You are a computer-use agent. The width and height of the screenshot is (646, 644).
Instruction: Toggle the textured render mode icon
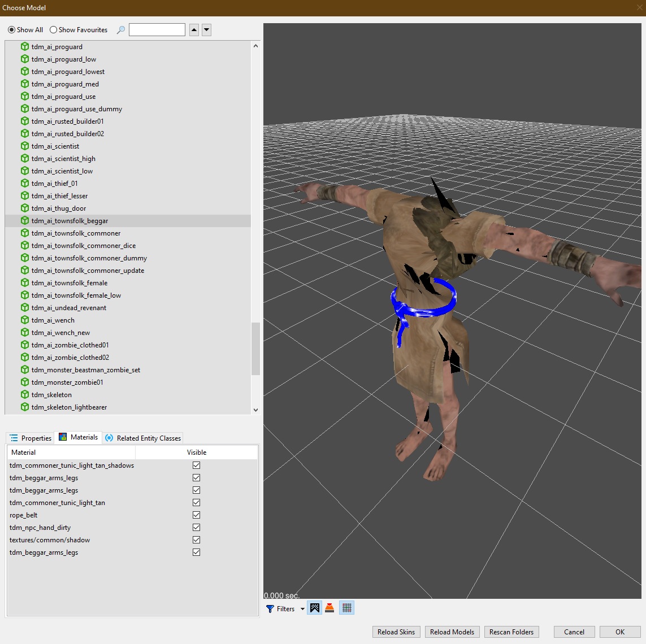pos(315,608)
